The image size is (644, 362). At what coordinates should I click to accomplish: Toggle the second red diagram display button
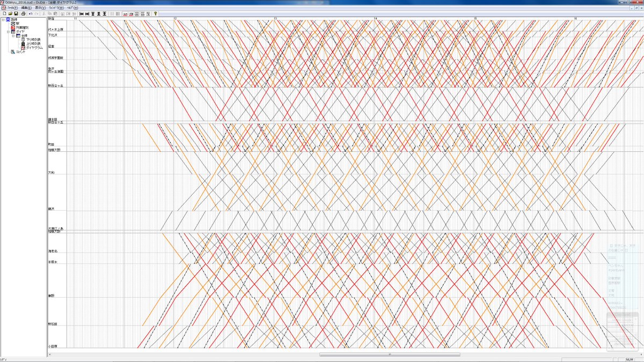click(131, 13)
